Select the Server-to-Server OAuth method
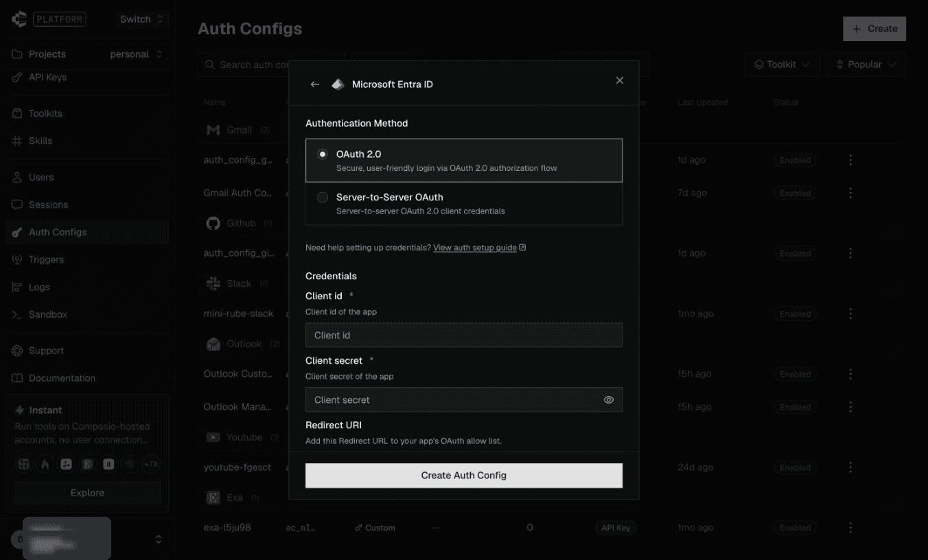This screenshot has width=928, height=560. 464,204
